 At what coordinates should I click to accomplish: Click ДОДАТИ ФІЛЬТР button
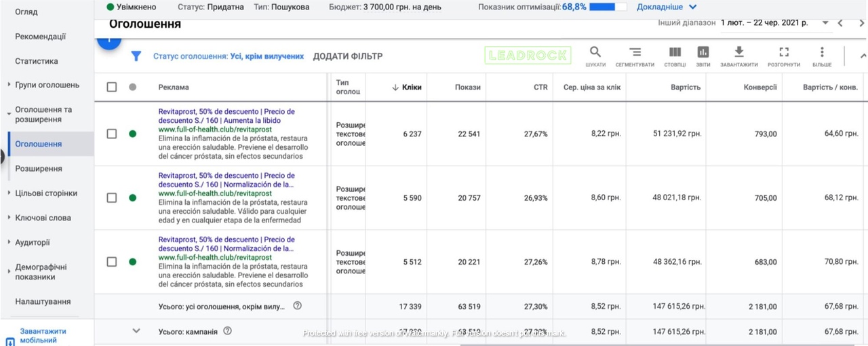coord(348,56)
